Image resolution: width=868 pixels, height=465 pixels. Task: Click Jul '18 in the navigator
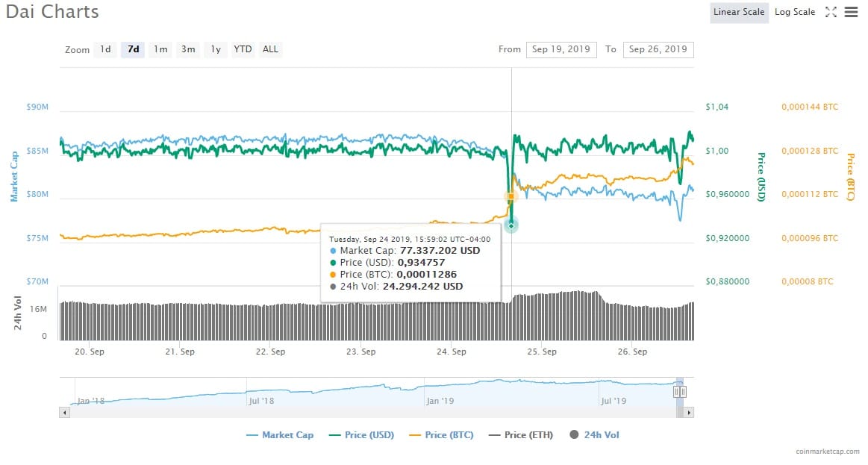click(x=260, y=401)
